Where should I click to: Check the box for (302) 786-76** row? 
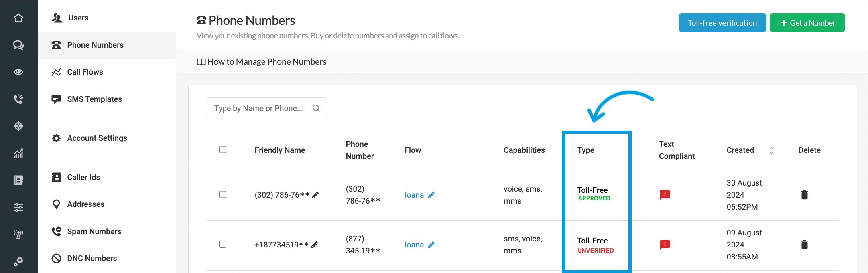coord(223,194)
